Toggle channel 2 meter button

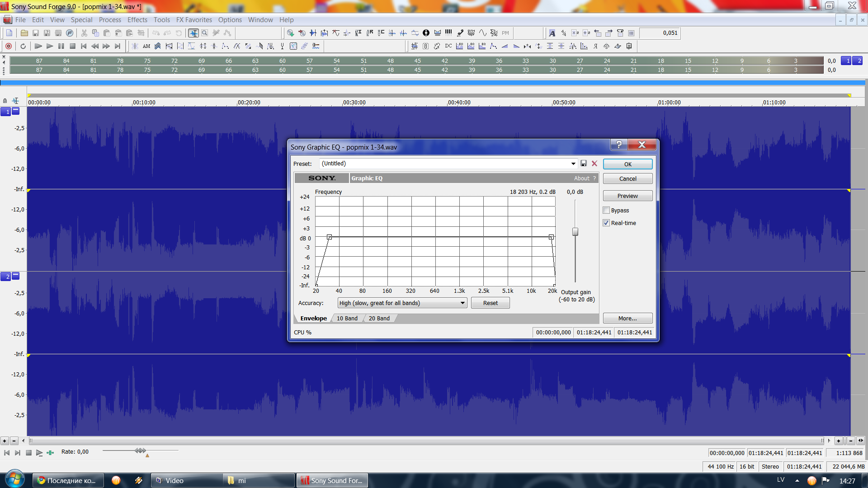(x=858, y=61)
